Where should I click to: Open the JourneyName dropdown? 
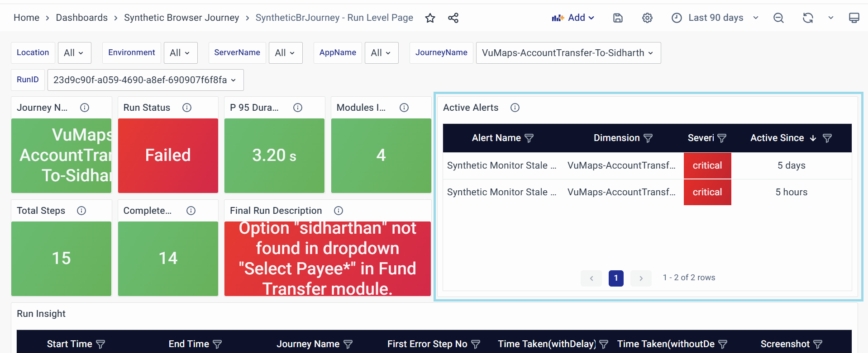pos(568,53)
